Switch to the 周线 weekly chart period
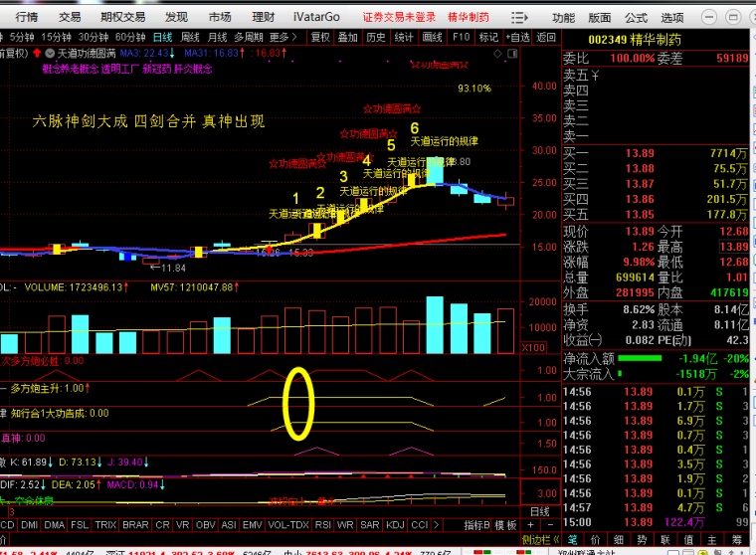Viewport: 756px width, 555px height. point(189,37)
